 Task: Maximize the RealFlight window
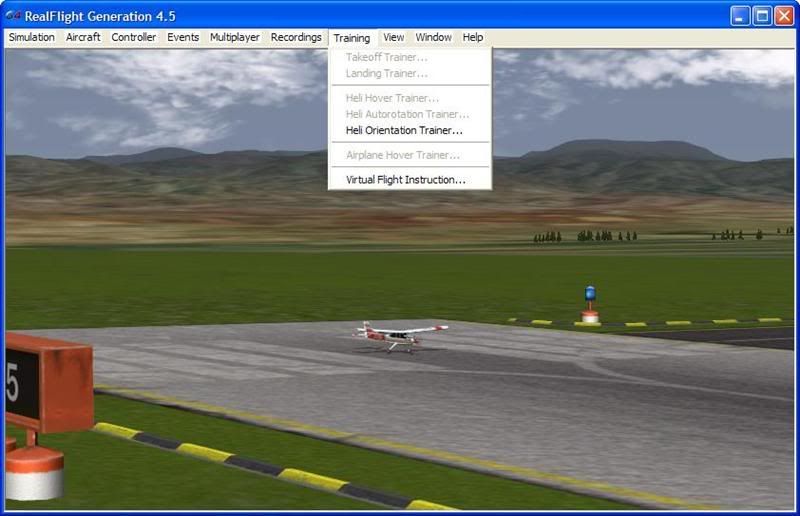coord(762,16)
